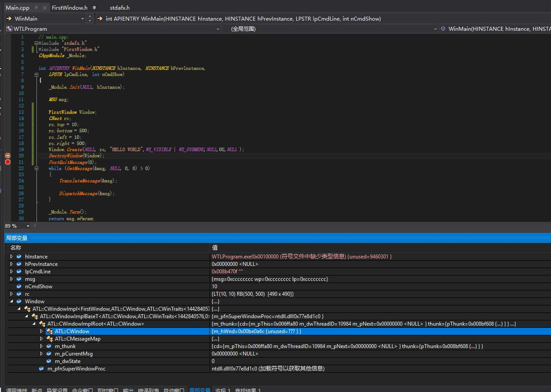Click the pin icon on FirstWindow.h tab

[x=94, y=8]
